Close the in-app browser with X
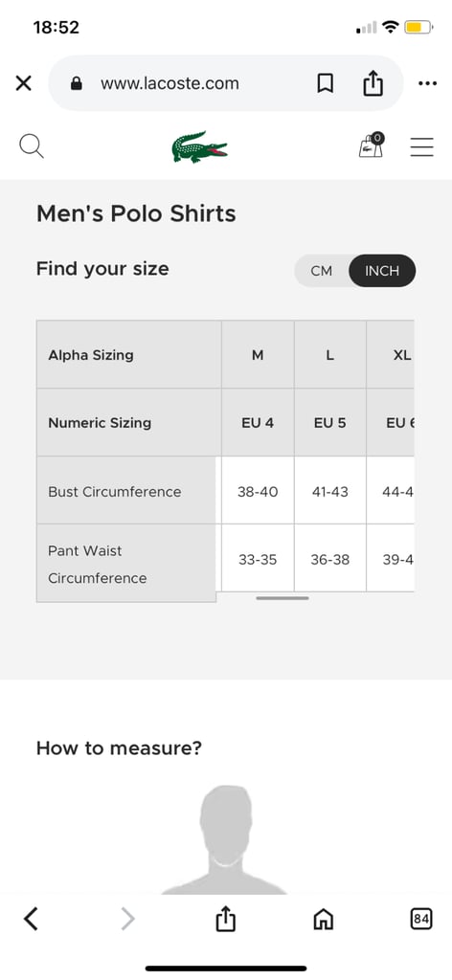Screen dimensions: 452x980 (23, 83)
